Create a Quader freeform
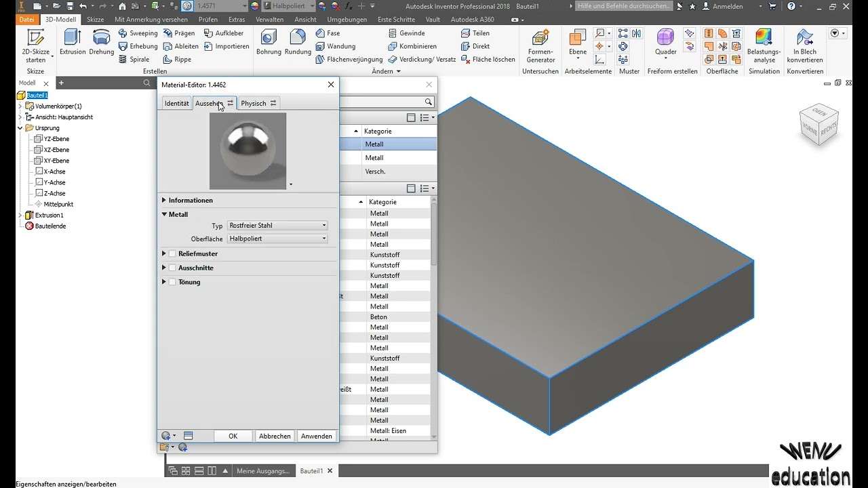The image size is (868, 488). 665,43
